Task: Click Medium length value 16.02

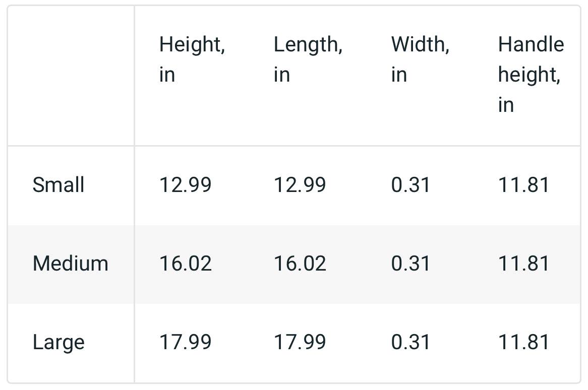Action: 300,264
